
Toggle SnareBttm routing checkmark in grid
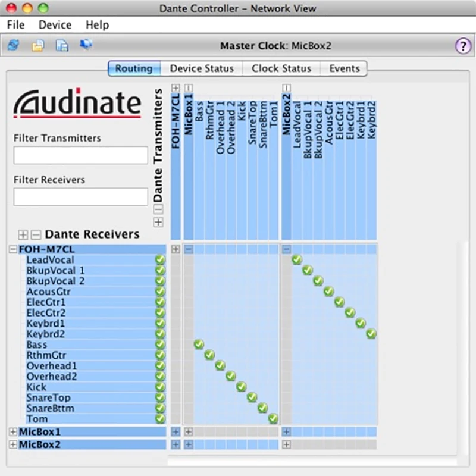tap(262, 408)
